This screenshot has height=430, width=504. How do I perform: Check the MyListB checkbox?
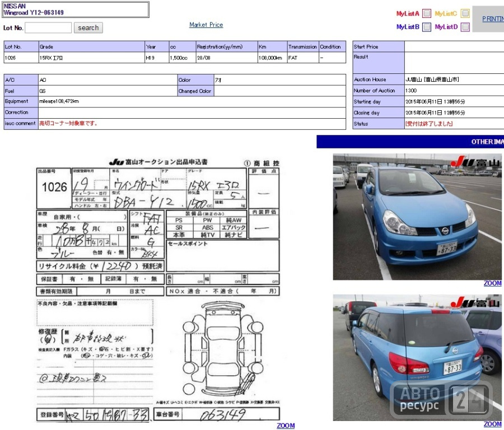[427, 27]
